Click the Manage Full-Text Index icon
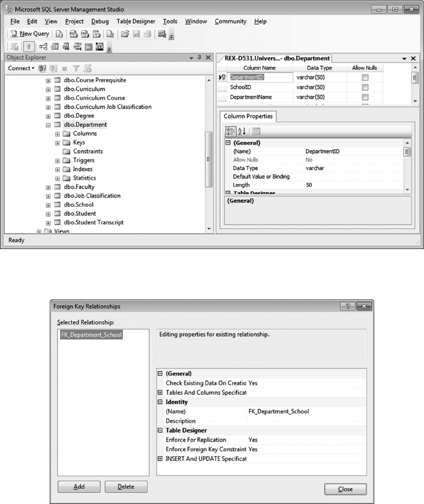The width and height of the screenshot is (424, 504). tap(66, 47)
